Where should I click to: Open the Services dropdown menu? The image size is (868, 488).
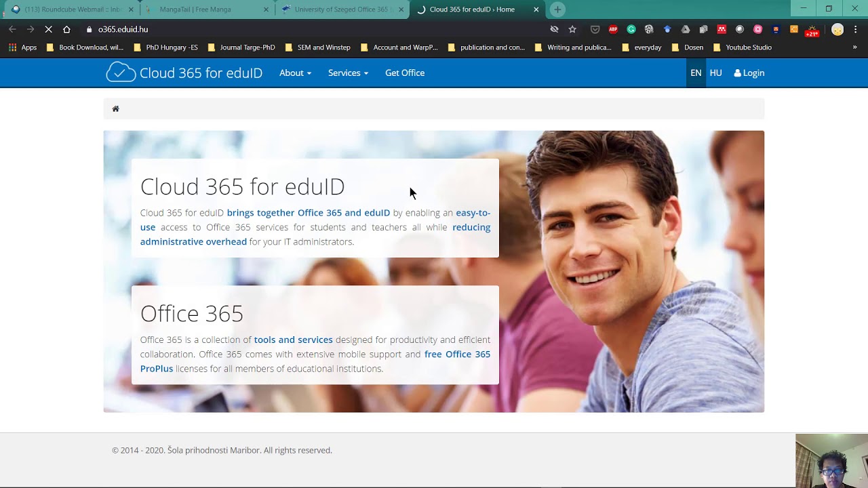coord(348,73)
